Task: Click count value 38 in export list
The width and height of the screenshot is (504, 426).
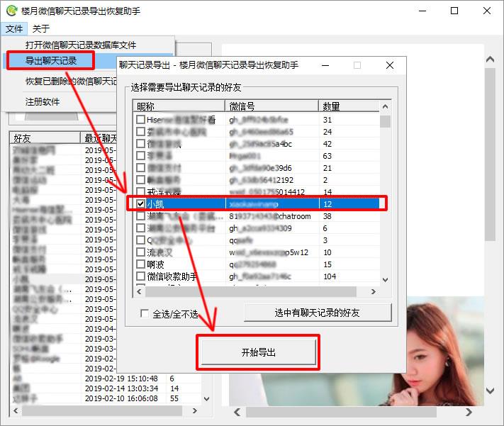Action: [327, 216]
